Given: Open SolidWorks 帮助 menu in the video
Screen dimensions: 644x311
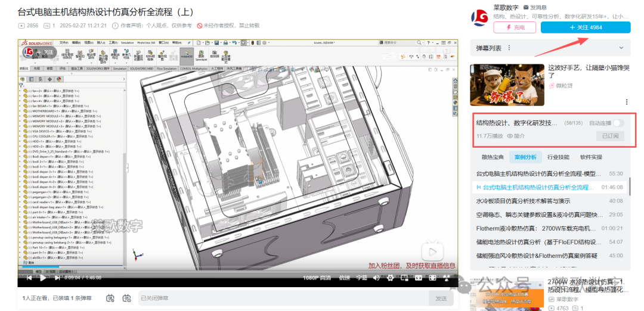Looking at the screenshot, I should [x=177, y=43].
